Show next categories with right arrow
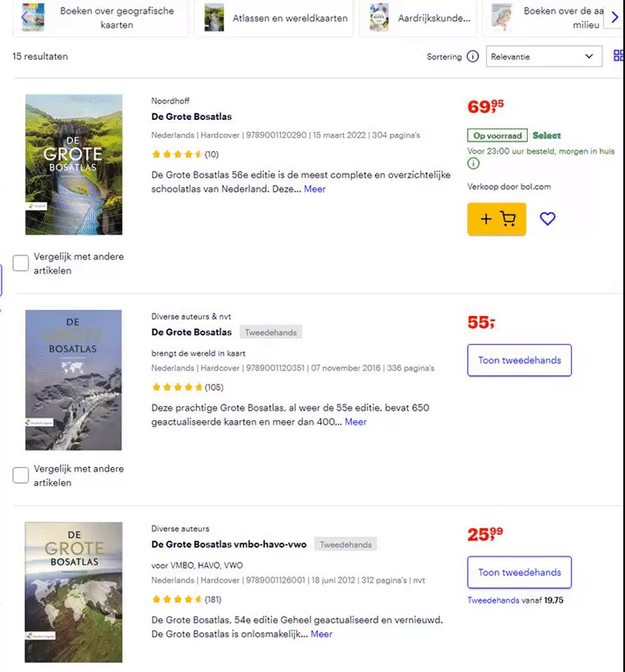The image size is (625, 672). [615, 17]
